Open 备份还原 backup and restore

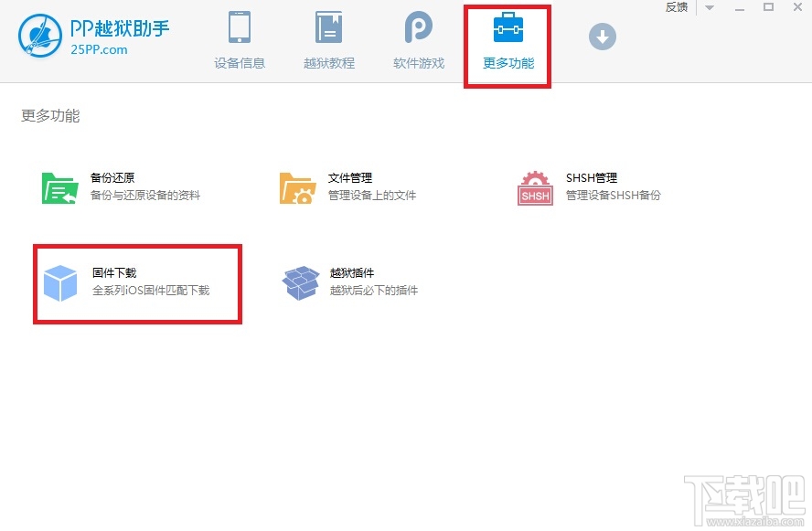(112, 177)
